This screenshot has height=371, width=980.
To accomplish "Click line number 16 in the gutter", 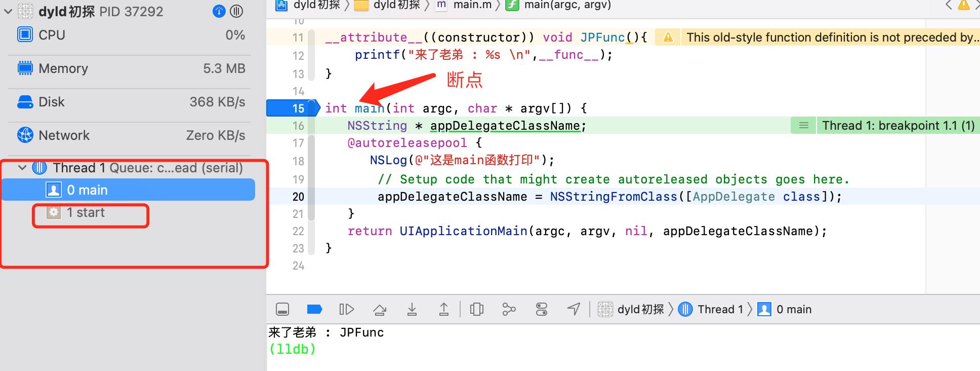I will (298, 126).
